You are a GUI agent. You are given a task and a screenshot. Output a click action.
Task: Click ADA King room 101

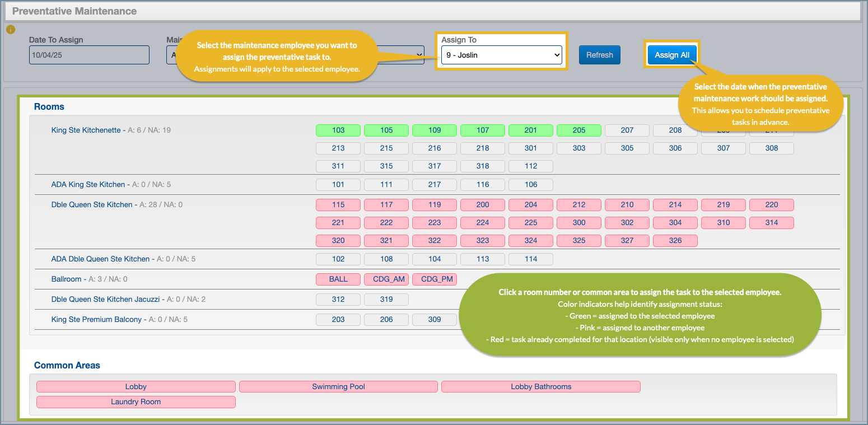coord(338,185)
